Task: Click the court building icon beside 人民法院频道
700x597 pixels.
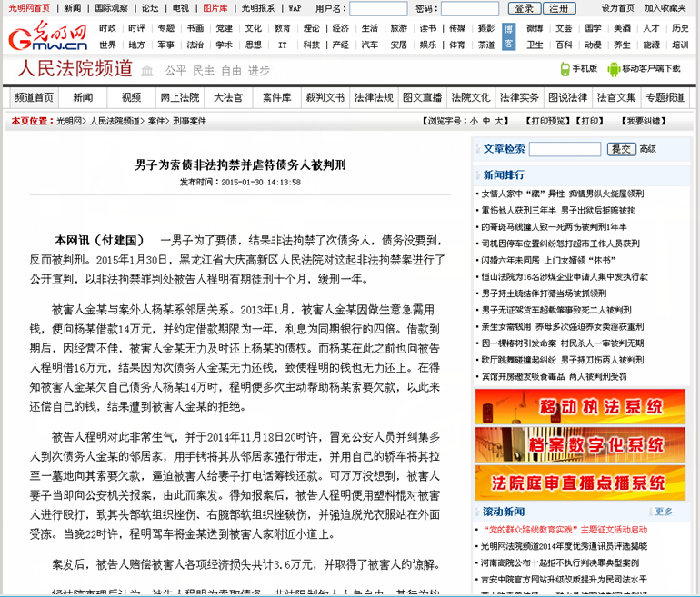Action: pyautogui.click(x=147, y=70)
